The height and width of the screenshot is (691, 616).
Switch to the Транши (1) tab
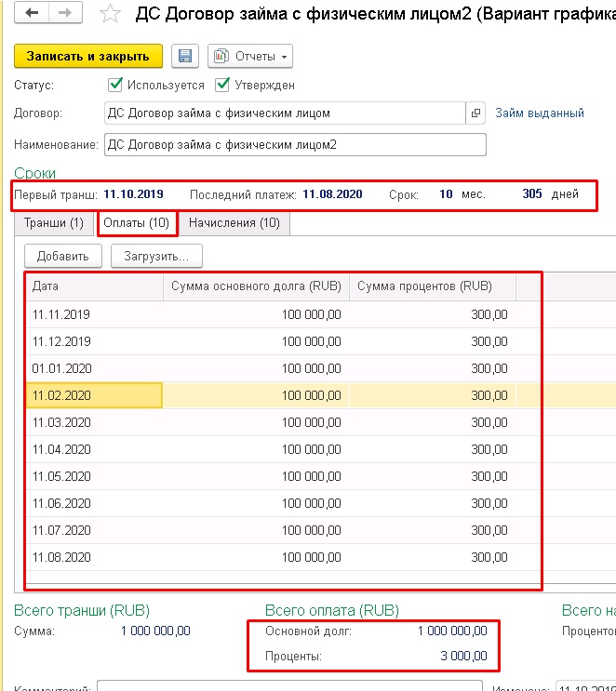[x=53, y=223]
